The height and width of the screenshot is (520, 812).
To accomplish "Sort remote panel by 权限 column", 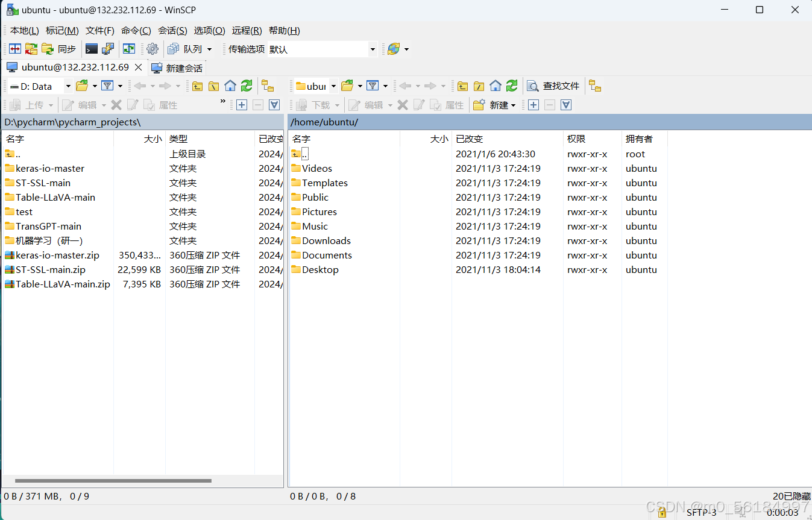I will 593,139.
